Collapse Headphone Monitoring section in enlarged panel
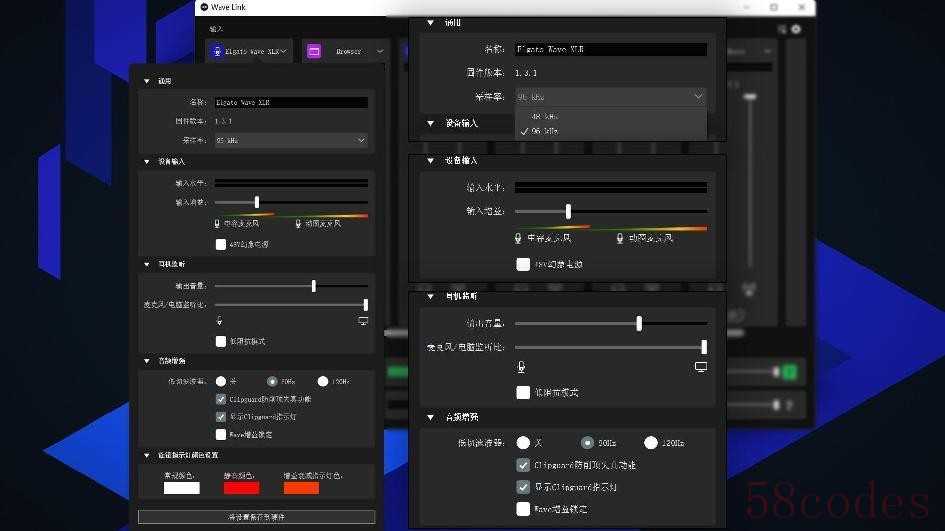Image resolution: width=945 pixels, height=531 pixels. [430, 296]
